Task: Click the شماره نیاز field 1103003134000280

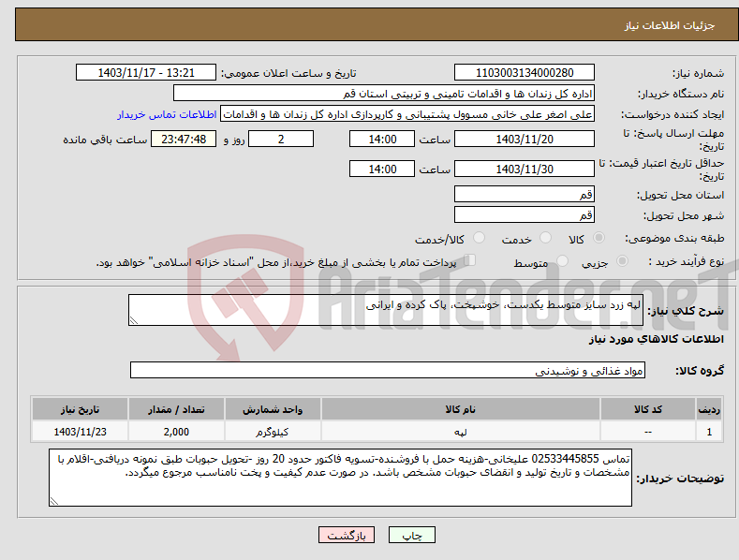Action: pos(525,73)
